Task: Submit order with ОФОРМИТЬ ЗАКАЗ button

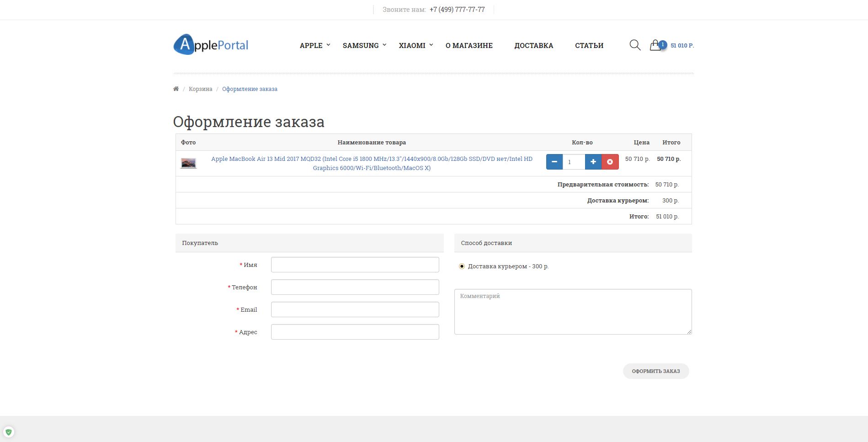Action: (656, 371)
